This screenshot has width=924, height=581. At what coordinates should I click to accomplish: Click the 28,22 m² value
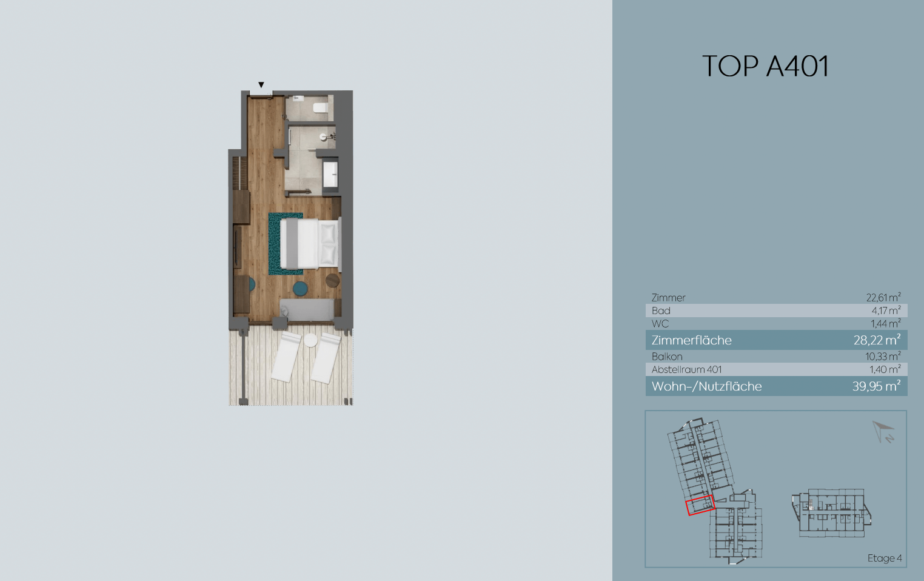coord(877,340)
